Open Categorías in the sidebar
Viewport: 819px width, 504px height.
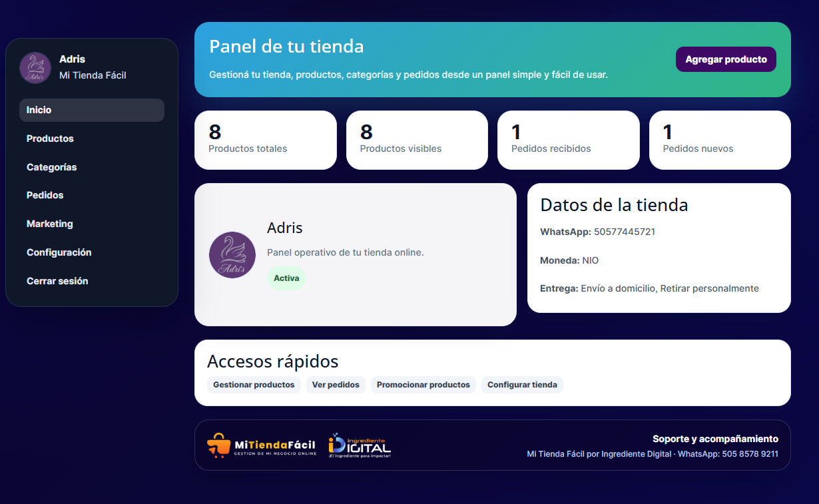click(x=92, y=167)
